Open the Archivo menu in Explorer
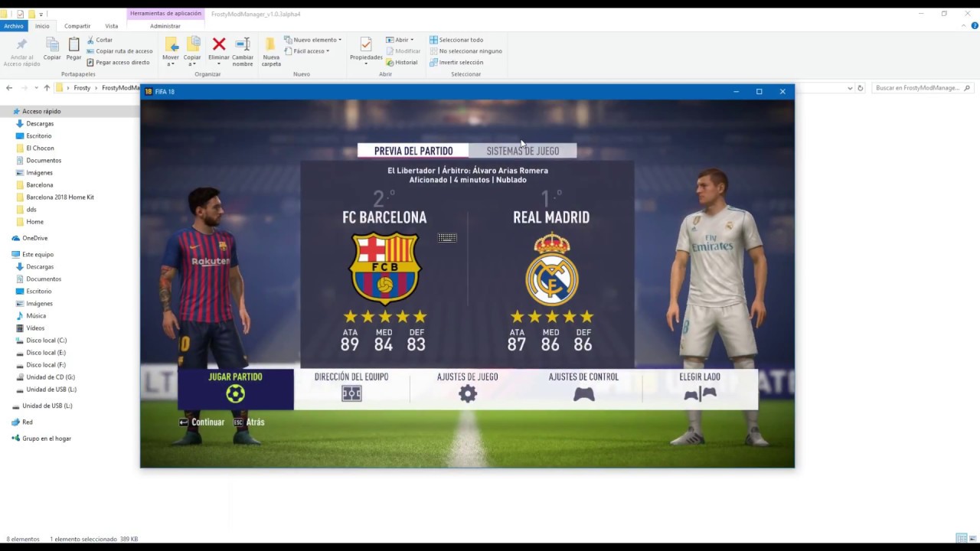 (x=14, y=26)
